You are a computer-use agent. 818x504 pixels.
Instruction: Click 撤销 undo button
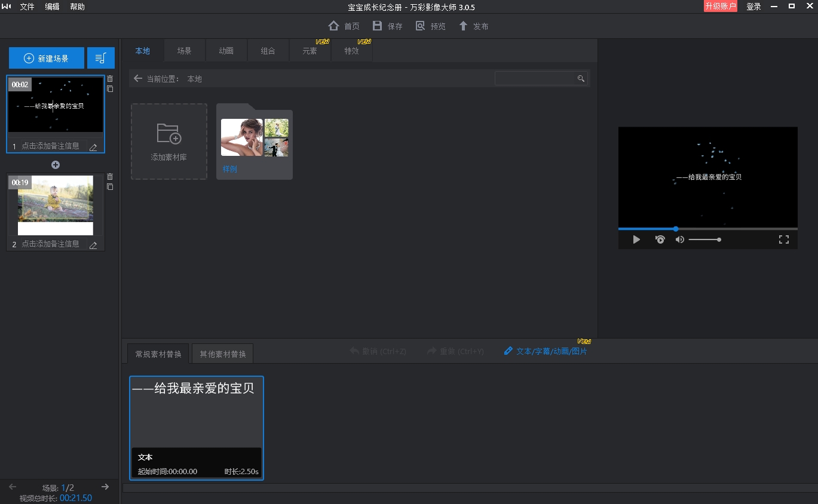point(378,351)
